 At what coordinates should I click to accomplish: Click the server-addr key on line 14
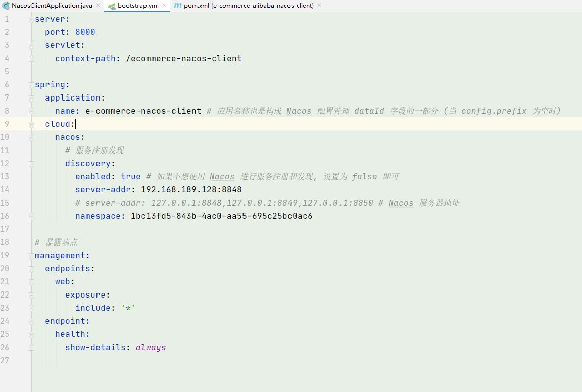coord(103,190)
